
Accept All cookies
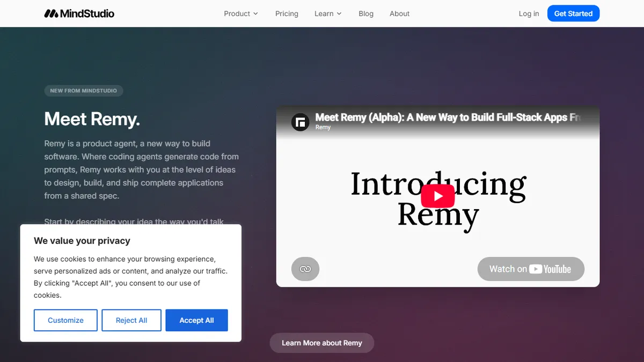tap(196, 320)
